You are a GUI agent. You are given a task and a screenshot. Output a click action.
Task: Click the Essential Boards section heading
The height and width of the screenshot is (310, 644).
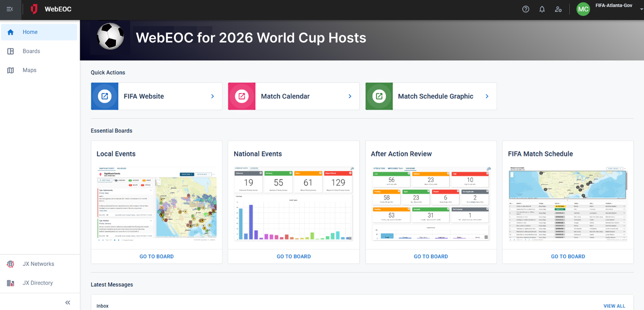[111, 131]
